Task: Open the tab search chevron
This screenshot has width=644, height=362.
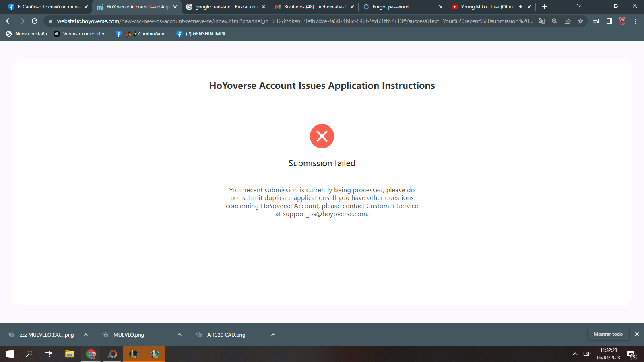Action: (579, 6)
